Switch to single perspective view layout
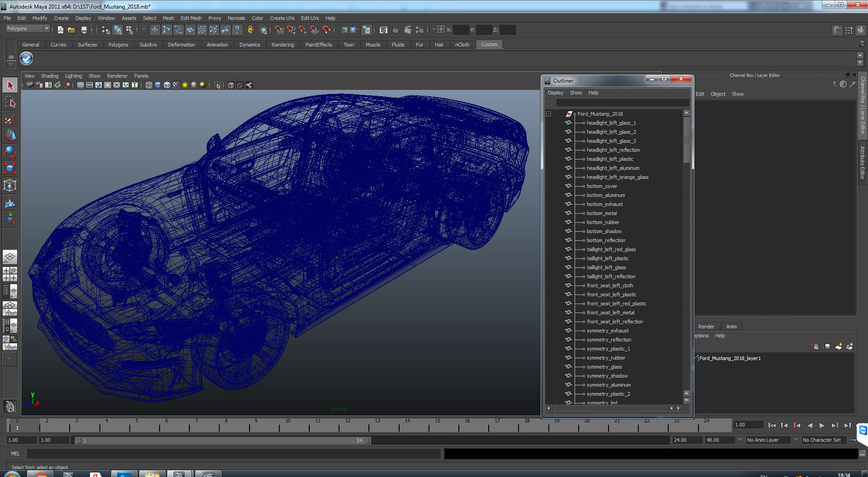This screenshot has height=477, width=868. tap(10, 257)
